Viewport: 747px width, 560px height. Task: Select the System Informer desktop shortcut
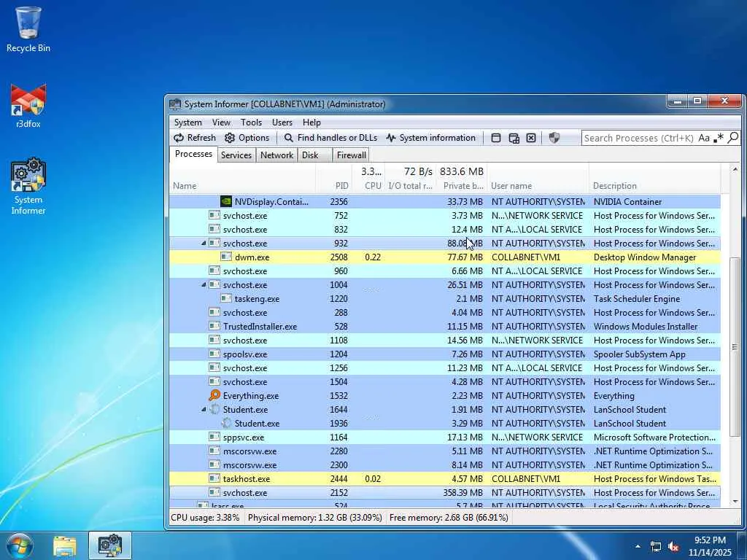28,186
